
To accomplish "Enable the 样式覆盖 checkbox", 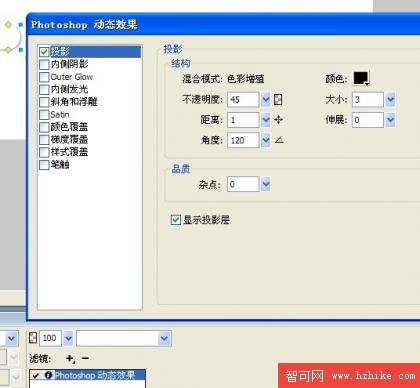I will [x=44, y=152].
